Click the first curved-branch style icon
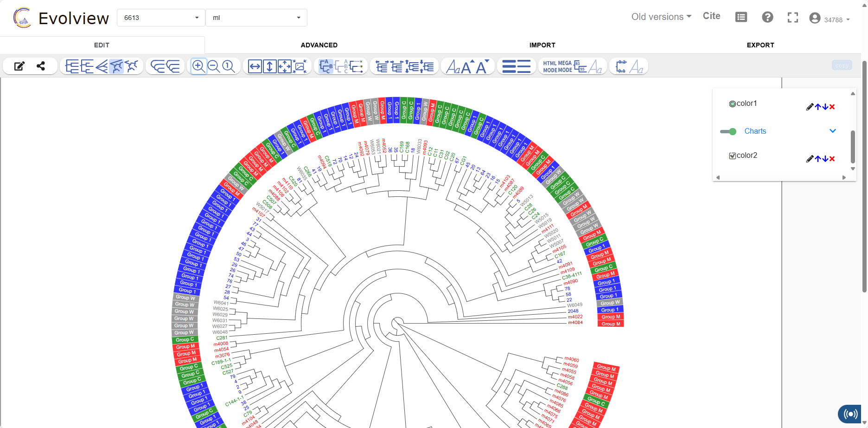Image resolution: width=868 pixels, height=428 pixels. [x=158, y=66]
